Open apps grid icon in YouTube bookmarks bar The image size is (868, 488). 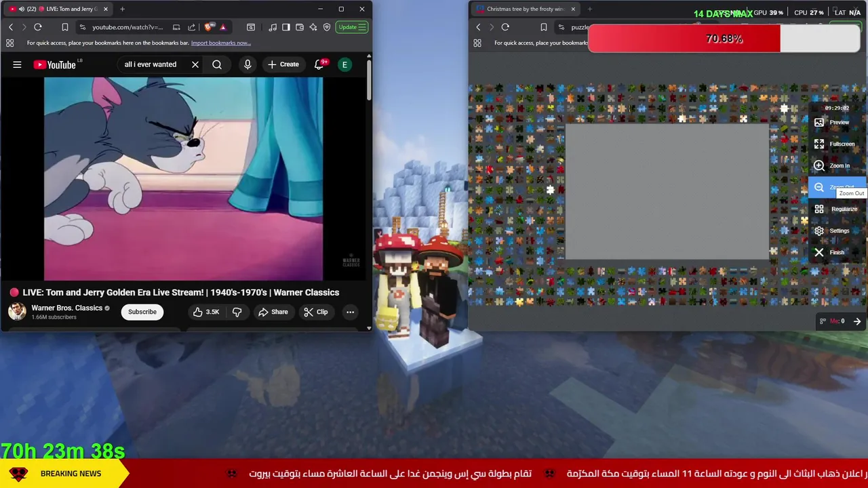point(9,43)
